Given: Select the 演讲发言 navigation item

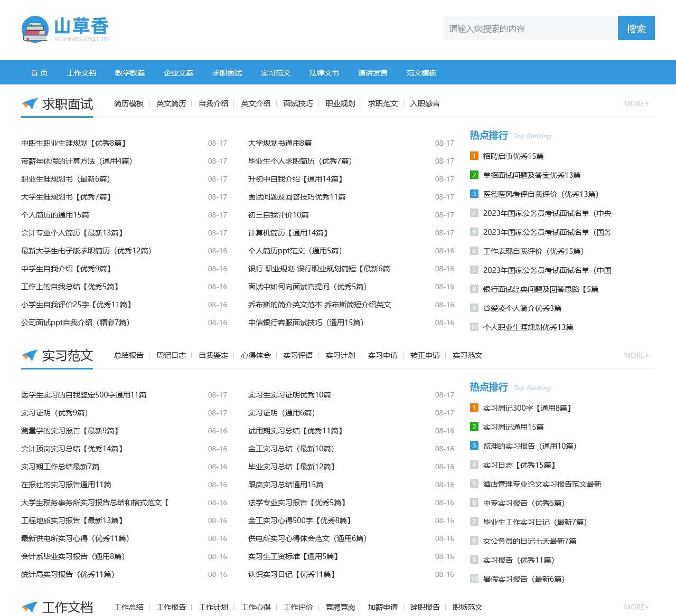Looking at the screenshot, I should click(x=373, y=73).
